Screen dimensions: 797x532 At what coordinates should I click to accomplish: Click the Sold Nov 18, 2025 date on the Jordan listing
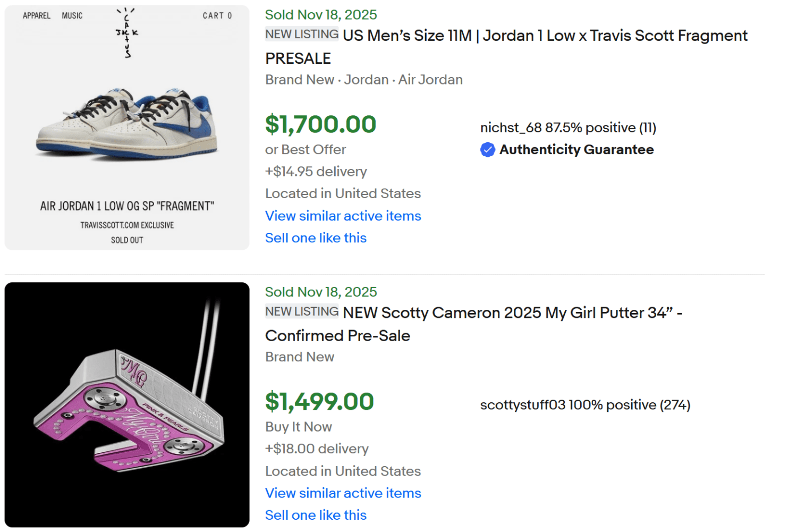click(320, 14)
